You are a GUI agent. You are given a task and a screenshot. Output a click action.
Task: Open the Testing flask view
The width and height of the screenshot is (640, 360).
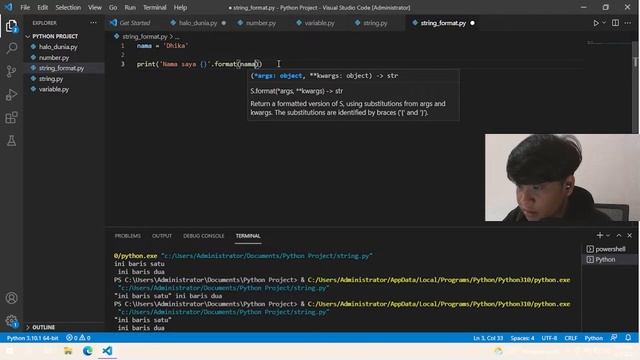click(x=11, y=141)
